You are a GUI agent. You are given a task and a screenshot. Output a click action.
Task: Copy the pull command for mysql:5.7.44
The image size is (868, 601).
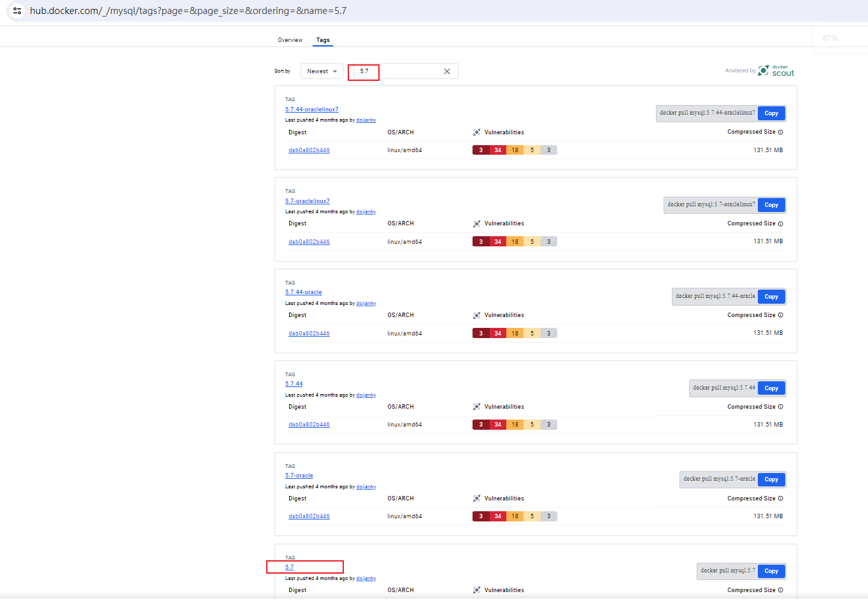(x=771, y=388)
